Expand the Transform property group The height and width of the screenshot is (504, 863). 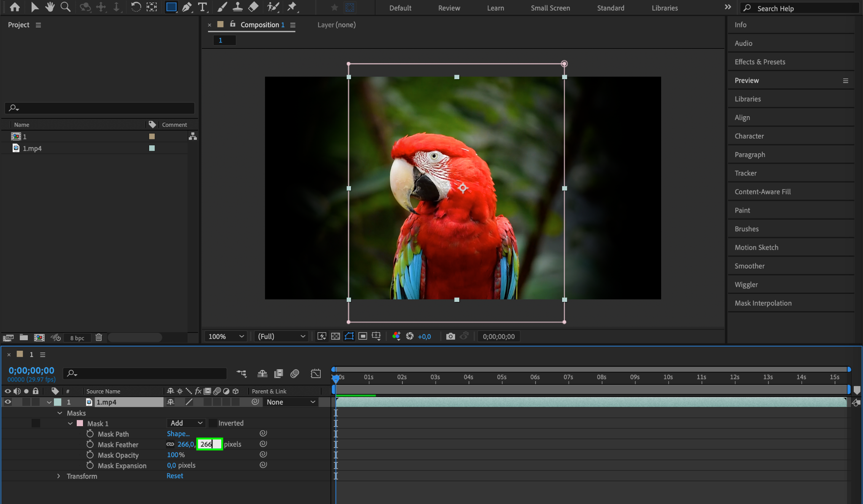pyautogui.click(x=59, y=476)
